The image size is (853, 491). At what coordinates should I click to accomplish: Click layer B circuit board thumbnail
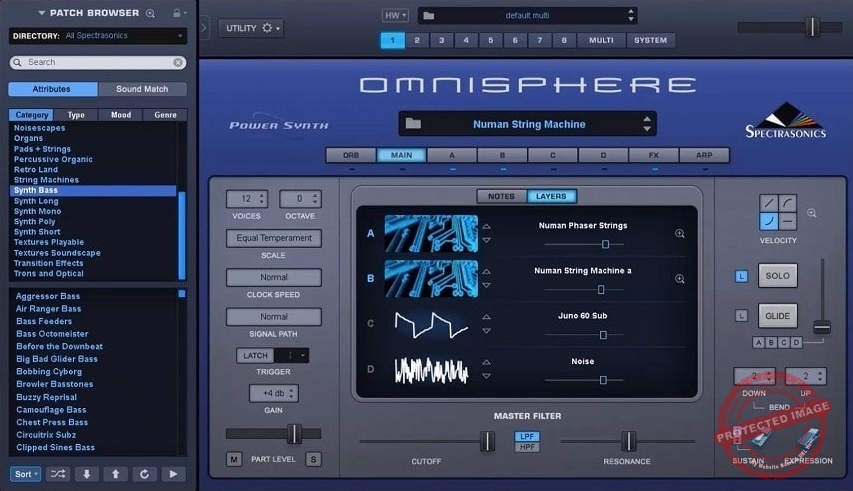(431, 278)
